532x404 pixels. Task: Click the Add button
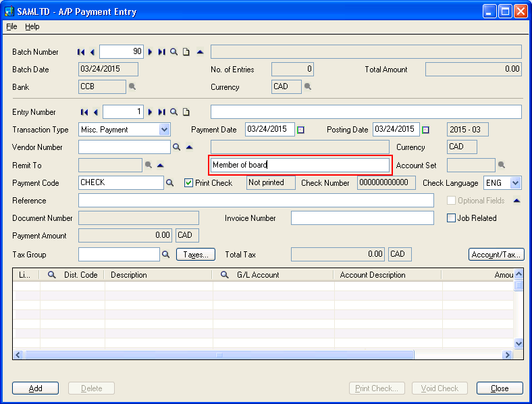(35, 388)
